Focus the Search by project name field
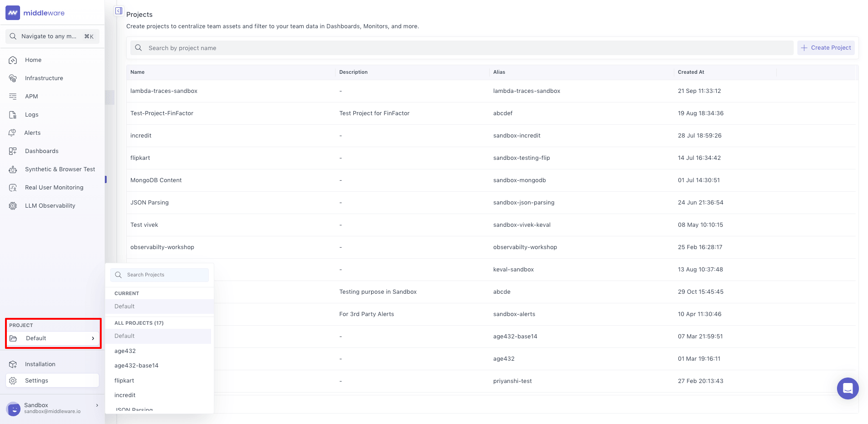The image size is (868, 424). [461, 48]
